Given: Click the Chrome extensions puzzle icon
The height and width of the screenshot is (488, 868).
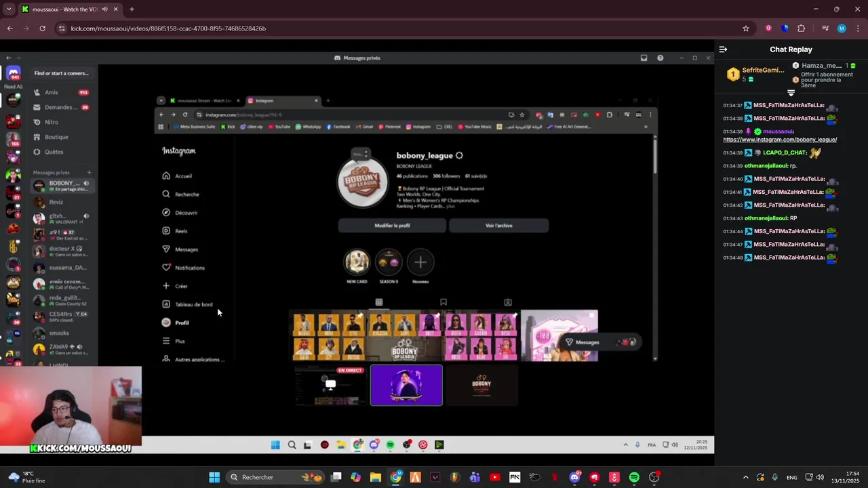Looking at the screenshot, I should tap(801, 28).
